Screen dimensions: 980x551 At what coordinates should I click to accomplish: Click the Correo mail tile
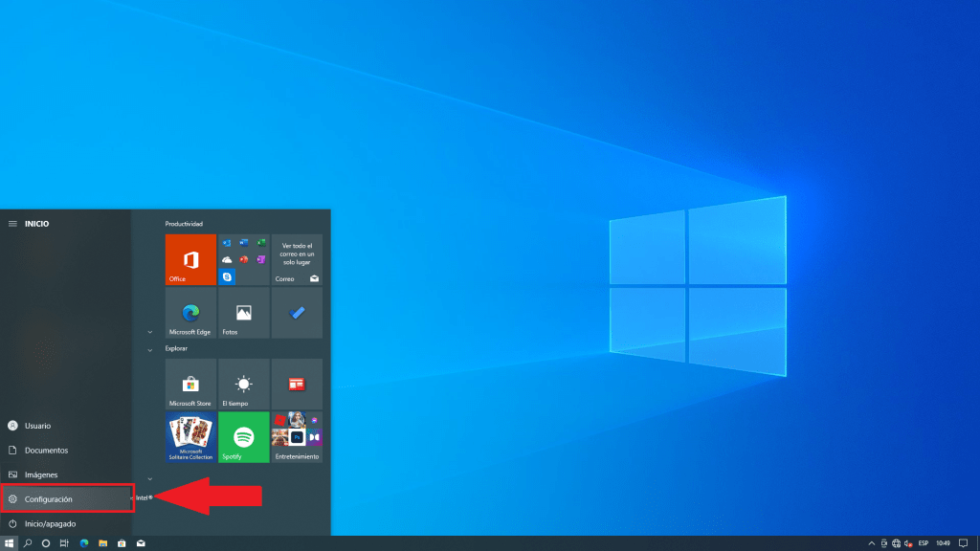297,259
